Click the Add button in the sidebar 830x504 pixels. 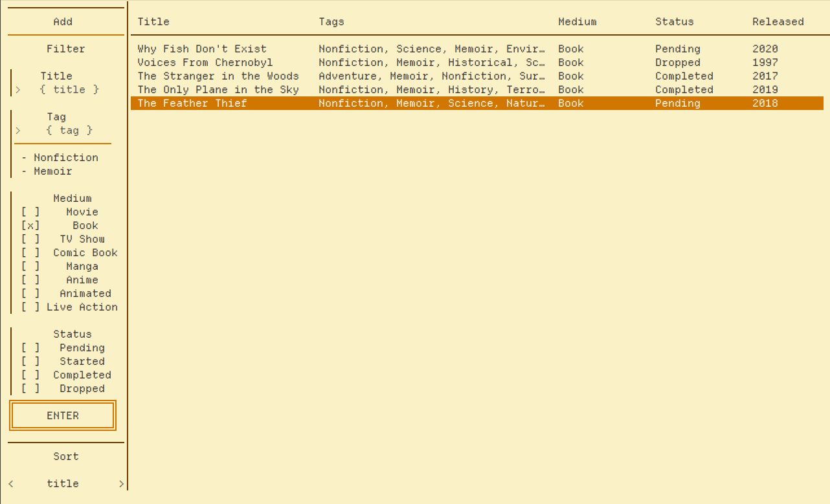point(63,21)
